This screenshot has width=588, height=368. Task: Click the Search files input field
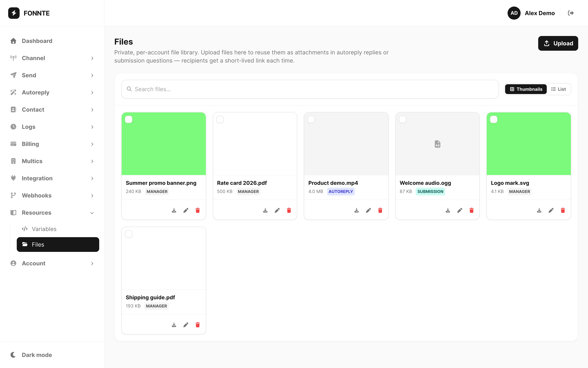(x=310, y=89)
